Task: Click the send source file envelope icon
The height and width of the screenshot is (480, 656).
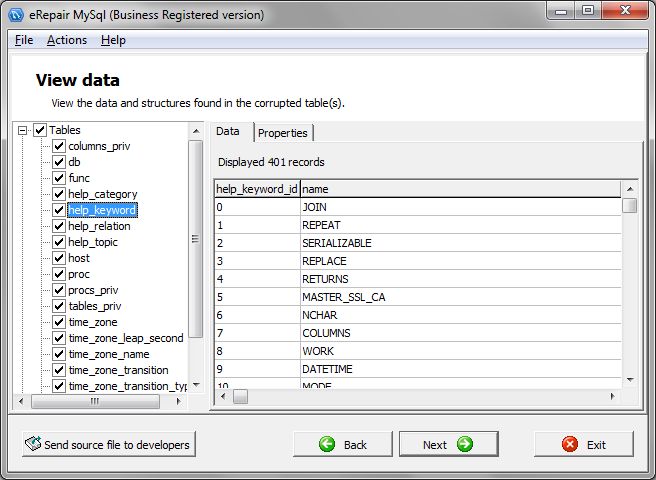Action: pos(33,444)
